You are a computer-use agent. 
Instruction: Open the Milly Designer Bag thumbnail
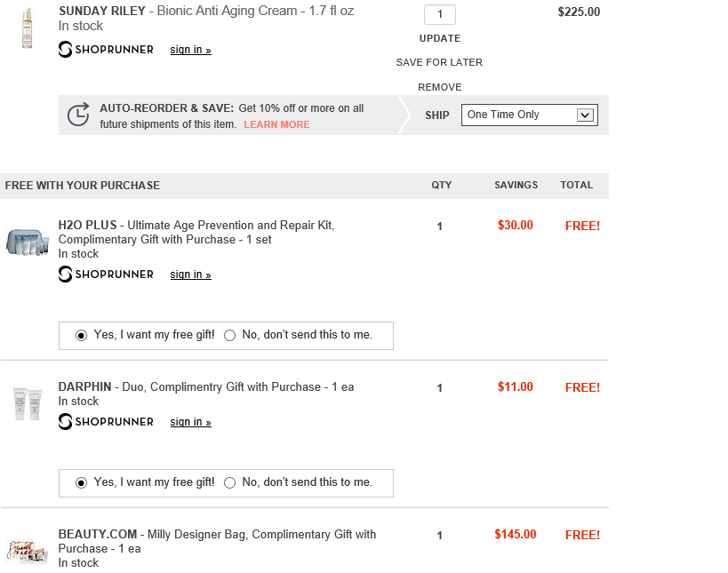click(27, 550)
